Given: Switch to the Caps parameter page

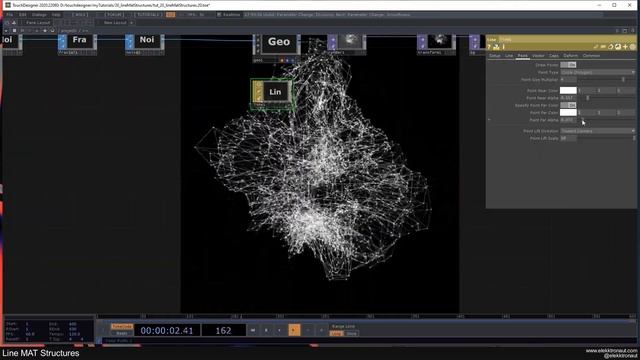Looking at the screenshot, I should [x=554, y=56].
